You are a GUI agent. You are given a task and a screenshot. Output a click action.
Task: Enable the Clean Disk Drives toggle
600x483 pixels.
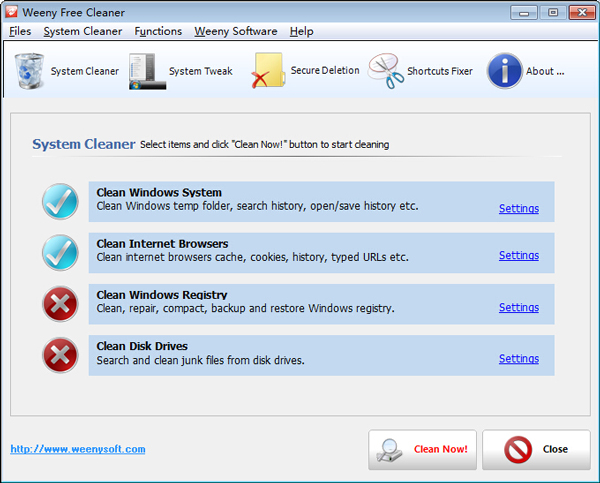click(60, 355)
